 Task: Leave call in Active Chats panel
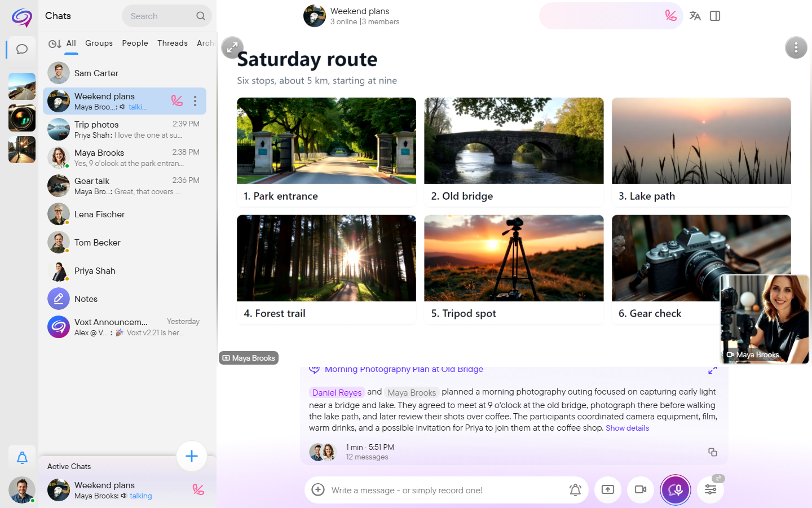(198, 489)
